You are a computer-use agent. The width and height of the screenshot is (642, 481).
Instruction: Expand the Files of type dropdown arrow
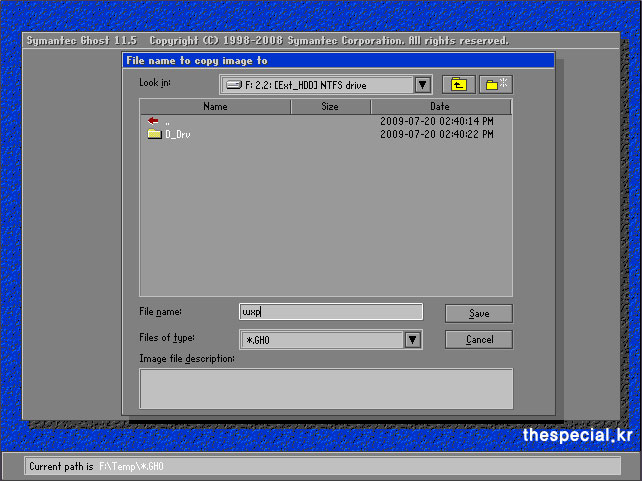pyautogui.click(x=412, y=340)
